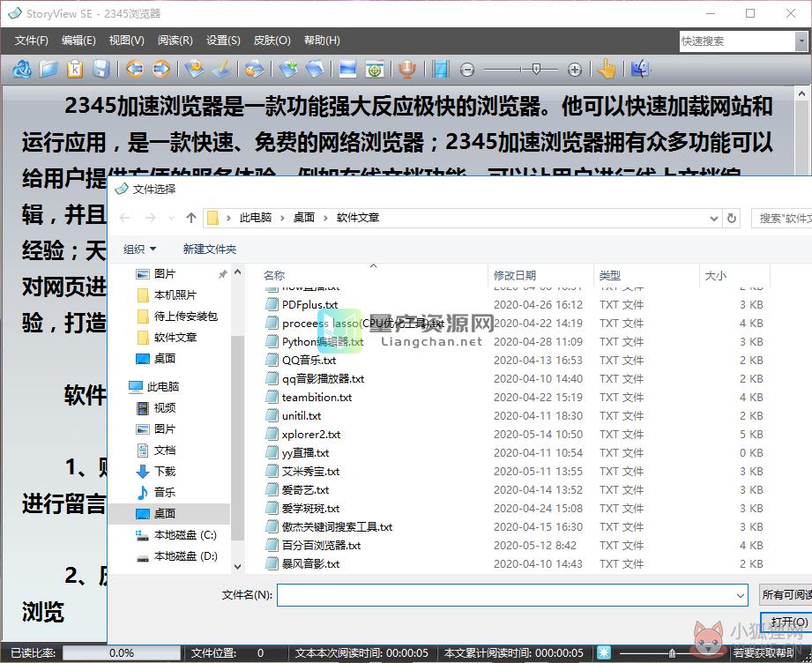Open the 组织 dropdown menu
The height and width of the screenshot is (663, 812).
pos(139,250)
